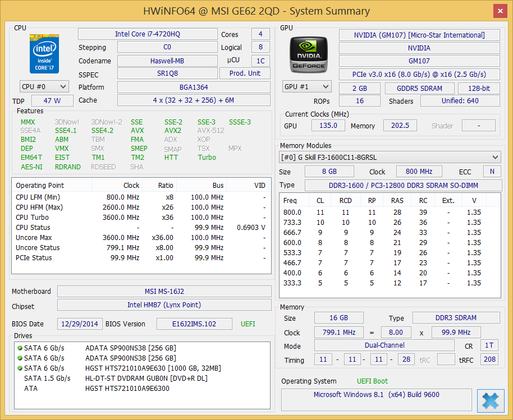The width and height of the screenshot is (513, 420).
Task: Click the NVIDIA GeForce logo
Action: tap(309, 54)
